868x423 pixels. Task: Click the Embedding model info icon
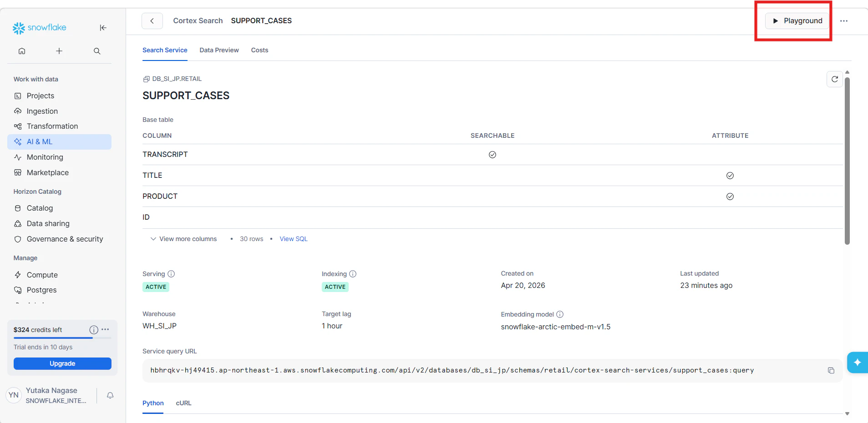pyautogui.click(x=560, y=314)
